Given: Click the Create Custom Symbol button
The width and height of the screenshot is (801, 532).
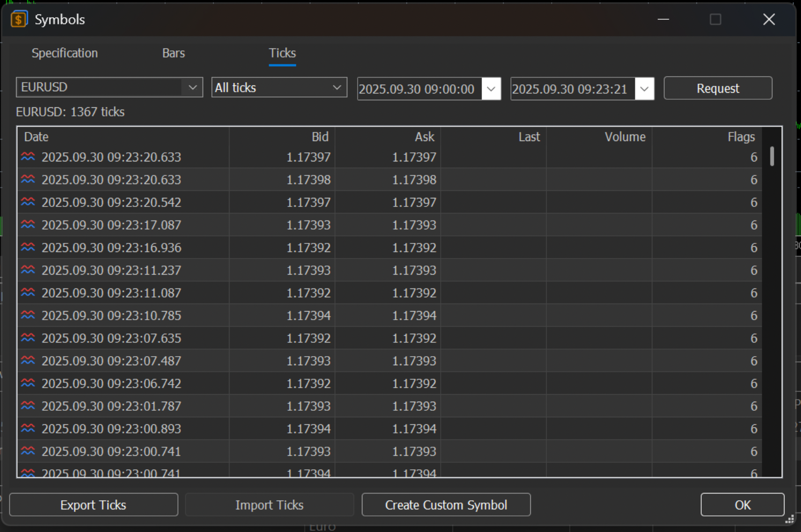Looking at the screenshot, I should click(x=446, y=505).
